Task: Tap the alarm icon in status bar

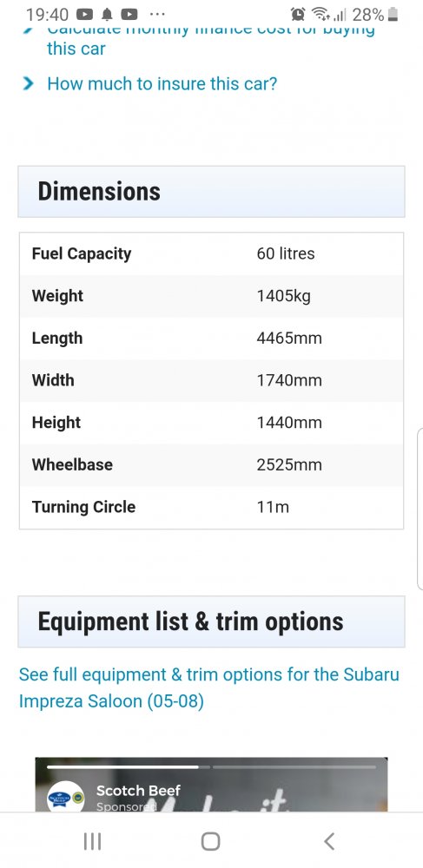Action: coord(298,15)
